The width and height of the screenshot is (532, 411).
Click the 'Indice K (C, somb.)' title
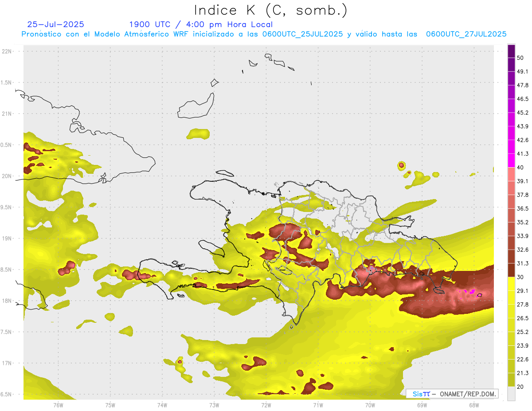point(270,11)
